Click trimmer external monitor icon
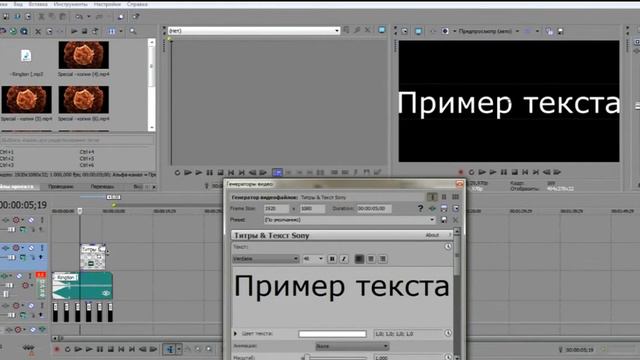Image resolution: width=640 pixels, height=360 pixels. click(x=382, y=30)
